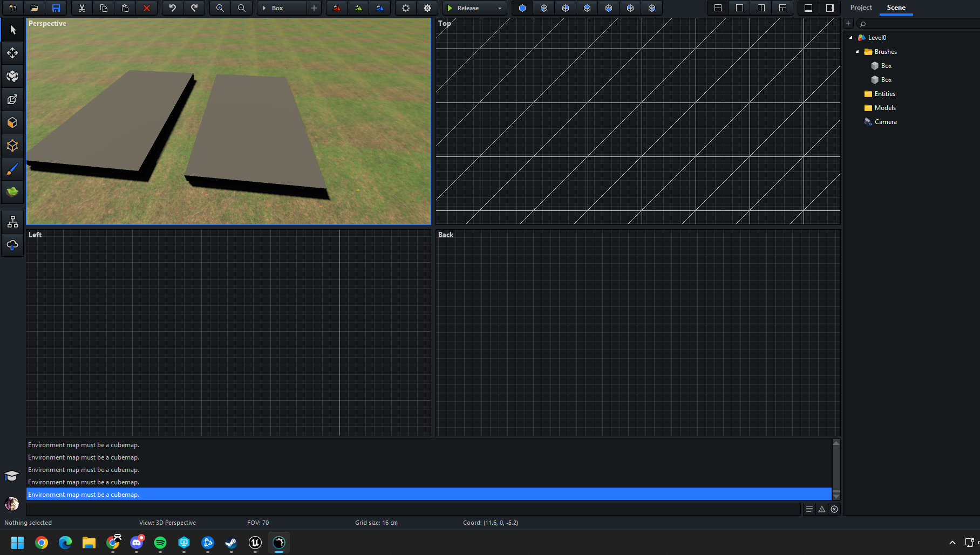Open the Box object type dropdown

(x=282, y=8)
